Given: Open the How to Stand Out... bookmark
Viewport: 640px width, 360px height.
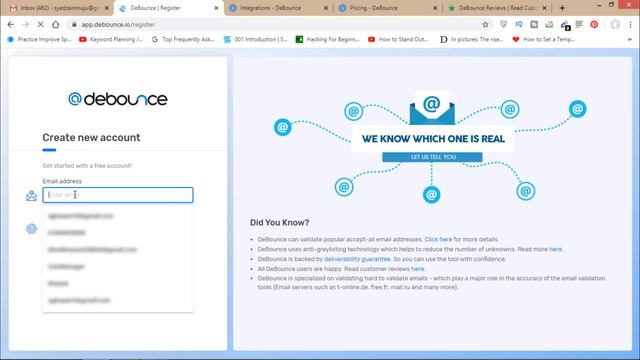Looking at the screenshot, I should click(x=398, y=39).
